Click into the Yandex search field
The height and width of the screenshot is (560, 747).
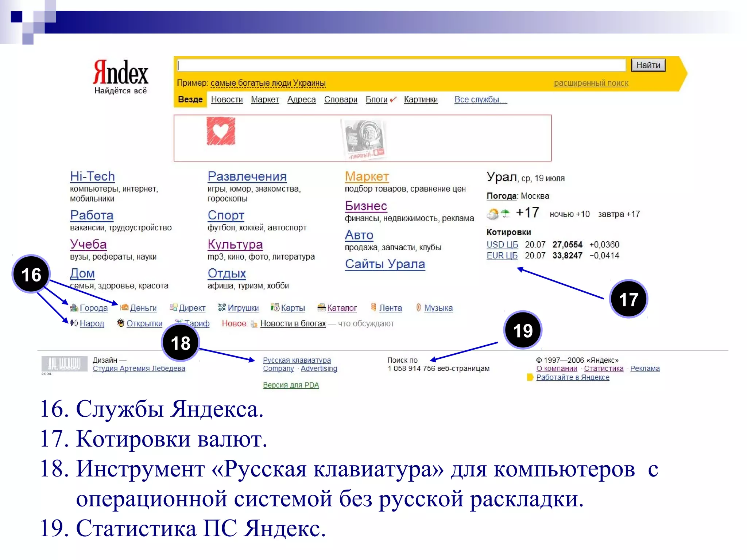click(x=401, y=66)
